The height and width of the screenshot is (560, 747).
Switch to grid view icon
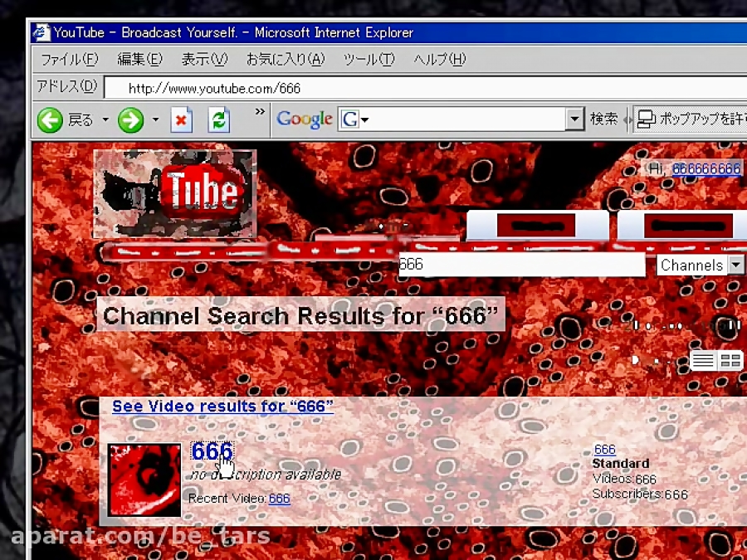(x=730, y=361)
